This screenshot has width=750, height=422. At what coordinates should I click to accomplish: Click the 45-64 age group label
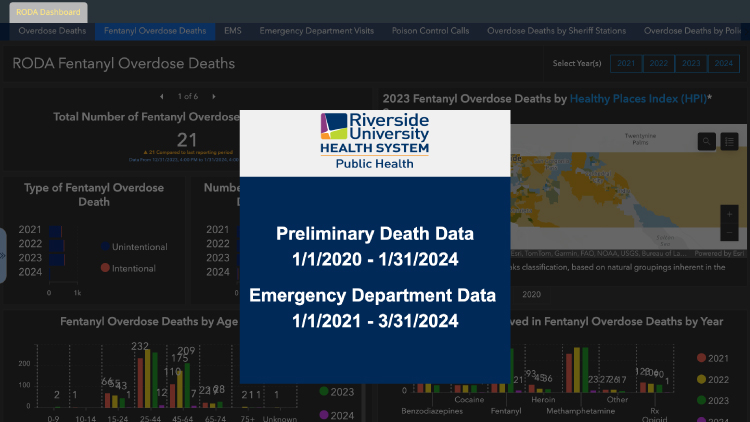point(182,419)
